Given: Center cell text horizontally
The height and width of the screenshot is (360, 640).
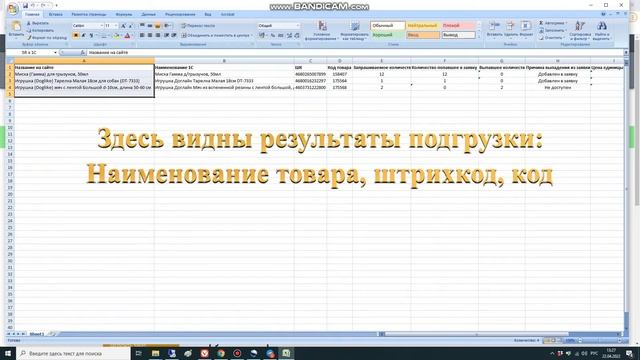Looking at the screenshot, I should (150, 36).
